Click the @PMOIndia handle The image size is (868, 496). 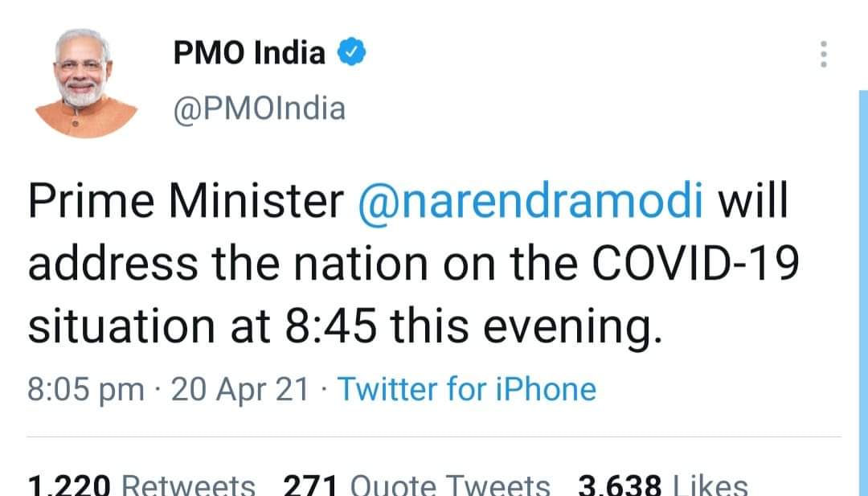pos(260,108)
